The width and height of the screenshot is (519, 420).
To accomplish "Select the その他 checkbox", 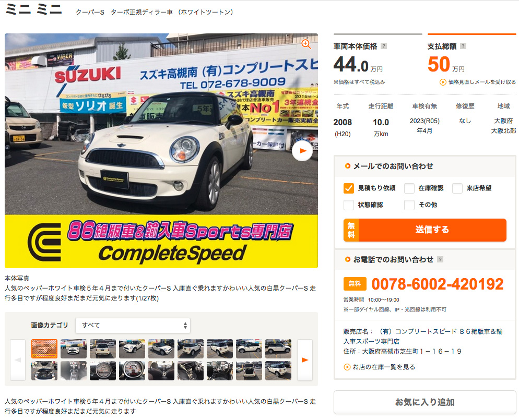I will 409,205.
